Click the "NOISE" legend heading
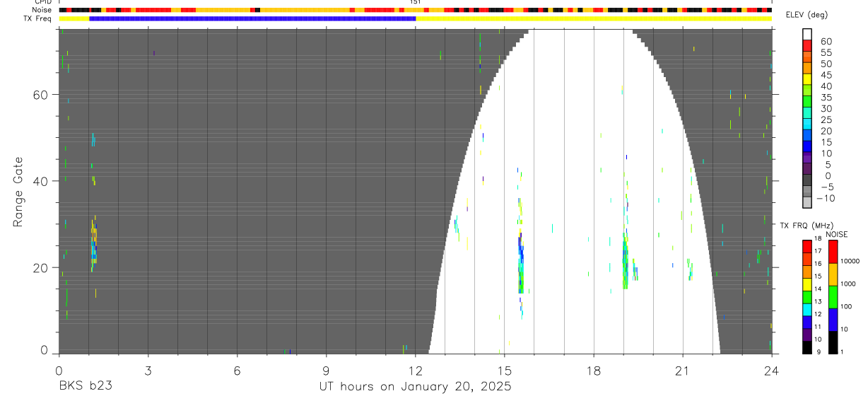Image resolution: width=868 pixels, height=401 pixels. (837, 234)
